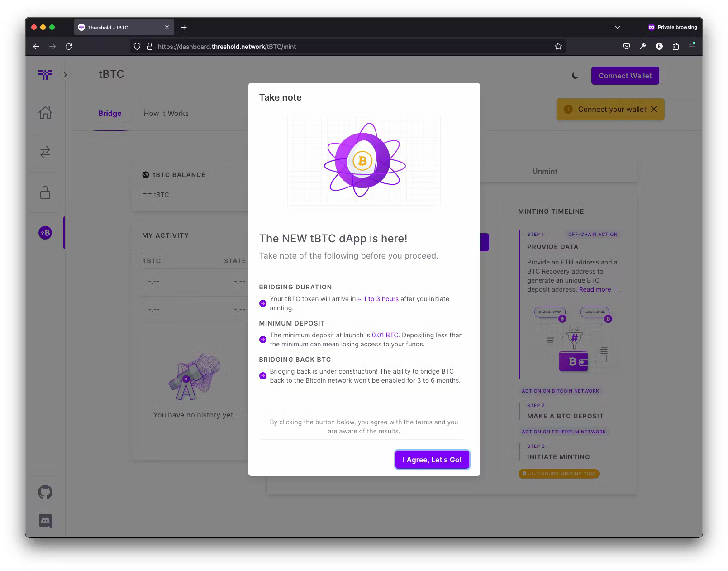Toggle the shield privacy protection icon
The image size is (728, 571).
coord(137,46)
